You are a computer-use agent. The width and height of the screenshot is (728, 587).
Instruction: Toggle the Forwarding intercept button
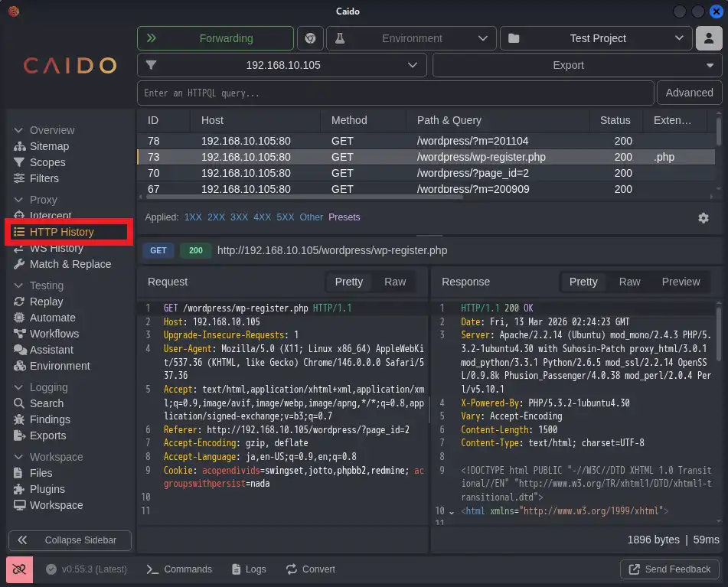point(215,38)
